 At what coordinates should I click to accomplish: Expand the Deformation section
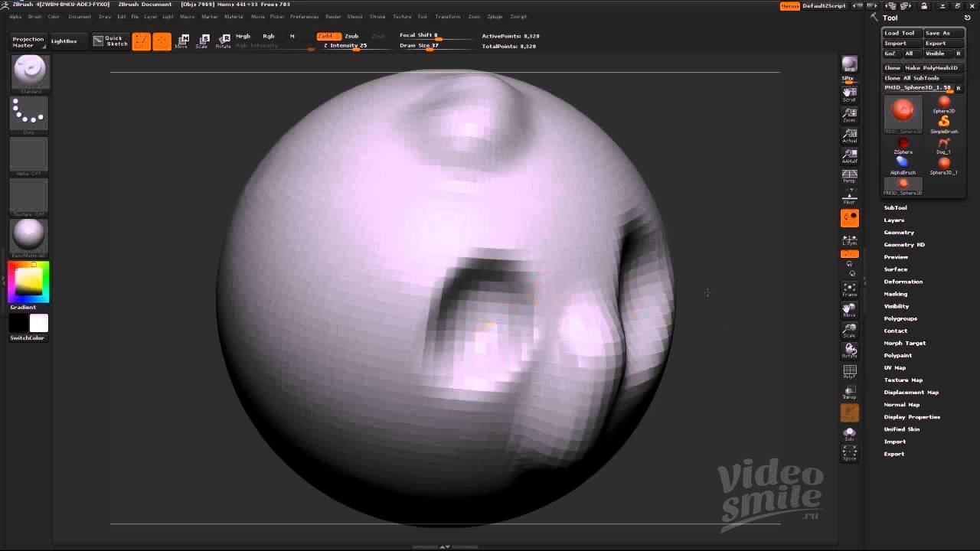[x=903, y=282]
